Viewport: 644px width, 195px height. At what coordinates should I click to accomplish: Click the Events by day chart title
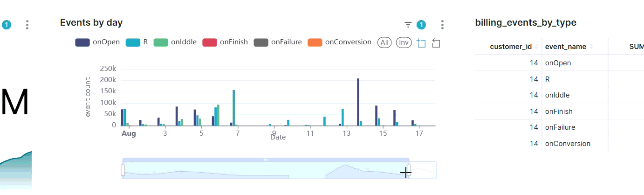(91, 22)
